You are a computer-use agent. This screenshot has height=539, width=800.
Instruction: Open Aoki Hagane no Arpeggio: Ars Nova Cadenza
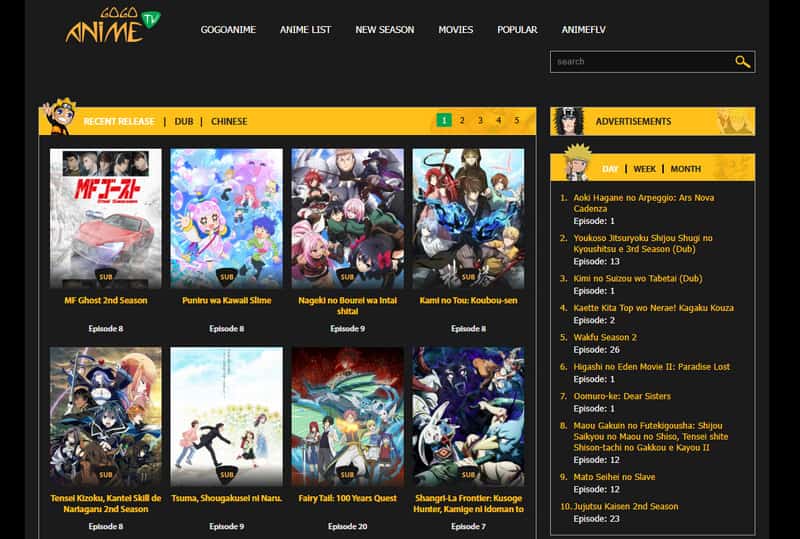point(644,203)
